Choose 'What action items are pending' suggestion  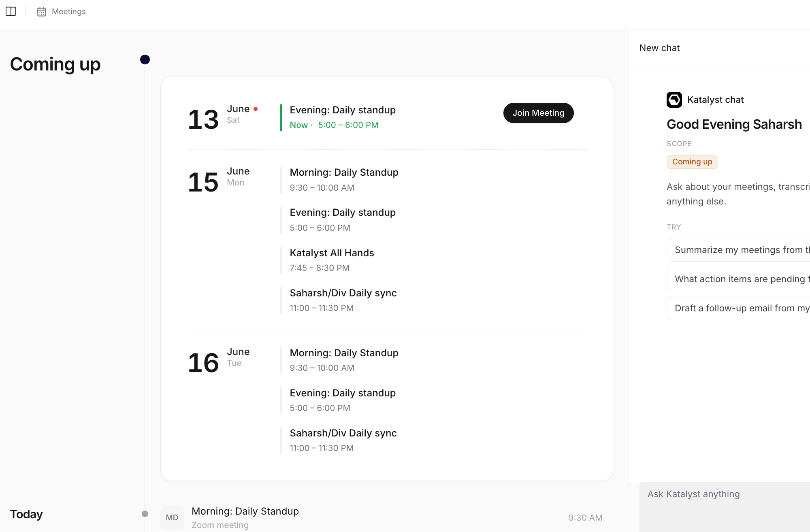(738, 279)
